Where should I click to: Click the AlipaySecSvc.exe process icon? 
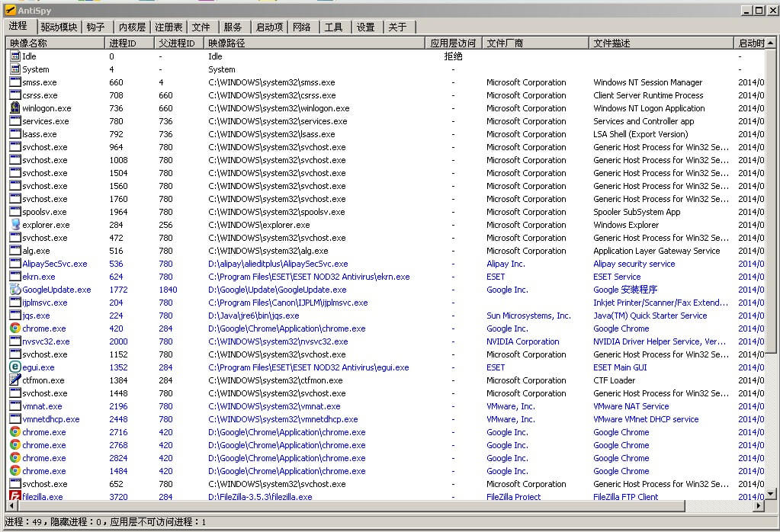15,264
